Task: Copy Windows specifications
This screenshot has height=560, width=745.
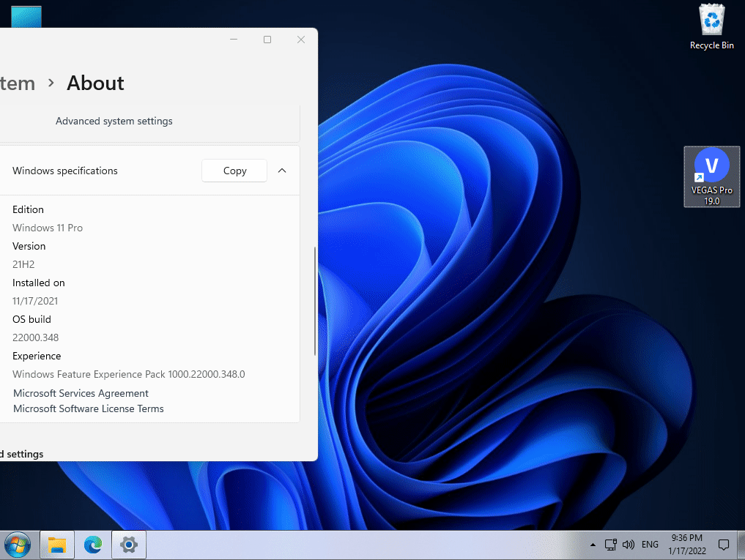Action: [x=234, y=171]
